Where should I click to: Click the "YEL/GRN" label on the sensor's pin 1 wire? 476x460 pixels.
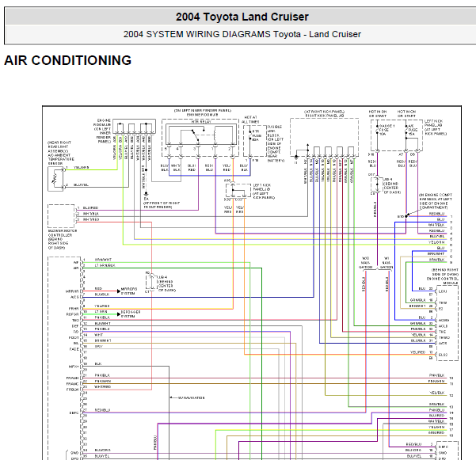pyautogui.click(x=81, y=167)
